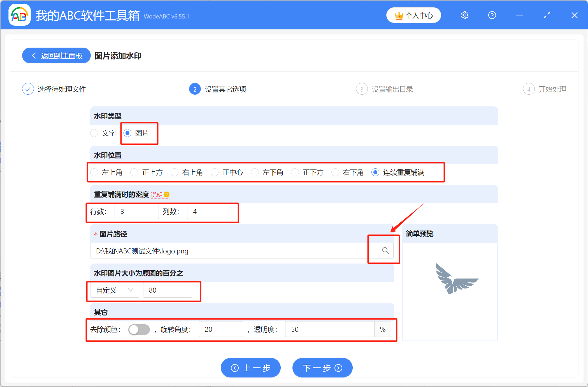Screen dimensions: 588x387
Task: Click the settings gear icon
Action: coord(464,15)
